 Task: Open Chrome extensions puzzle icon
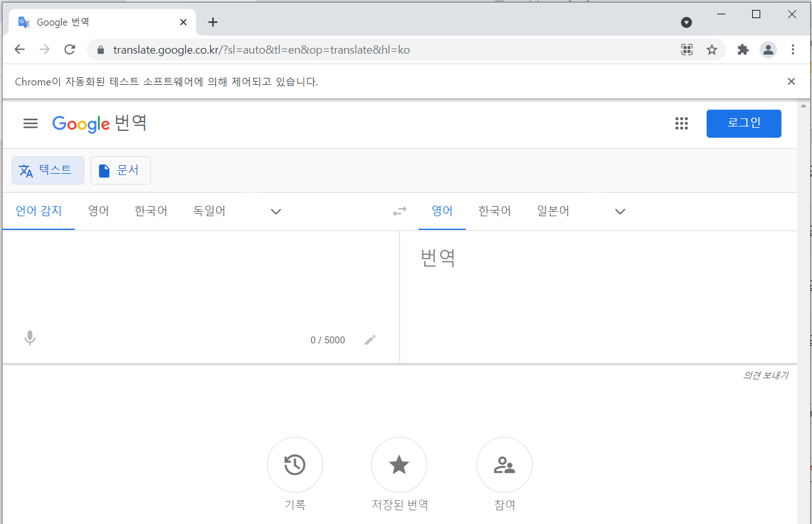tap(743, 50)
